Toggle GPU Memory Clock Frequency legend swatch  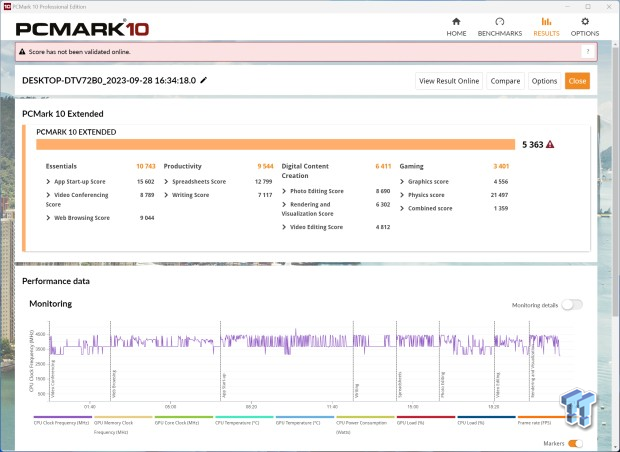point(123,417)
